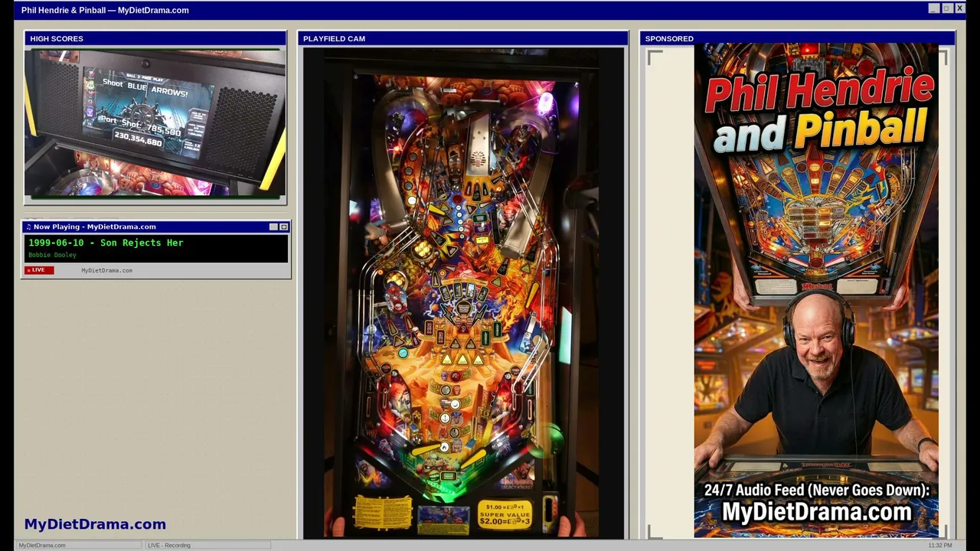Image resolution: width=980 pixels, height=551 pixels.
Task: Open the MyDietDrama.com link under Now Playing
Action: click(106, 270)
